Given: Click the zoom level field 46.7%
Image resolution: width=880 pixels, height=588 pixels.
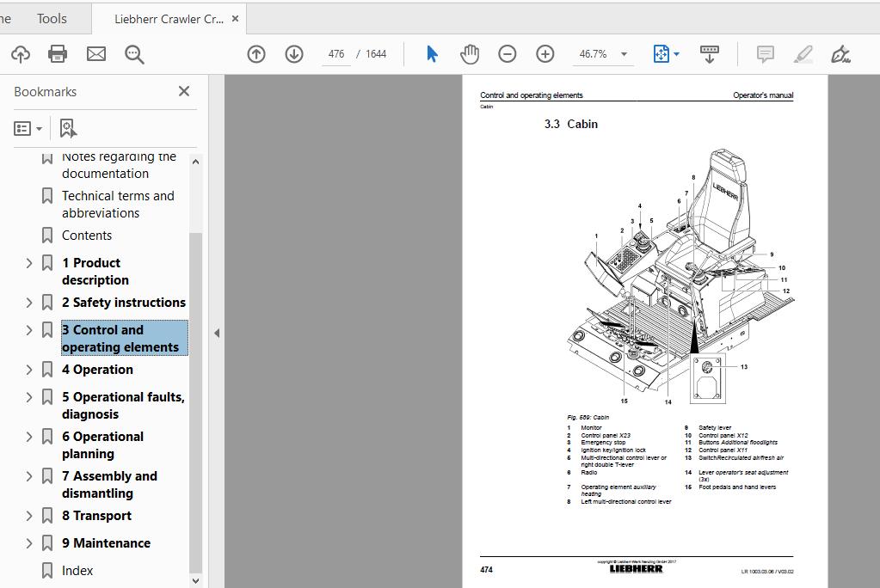Looking at the screenshot, I should [593, 54].
